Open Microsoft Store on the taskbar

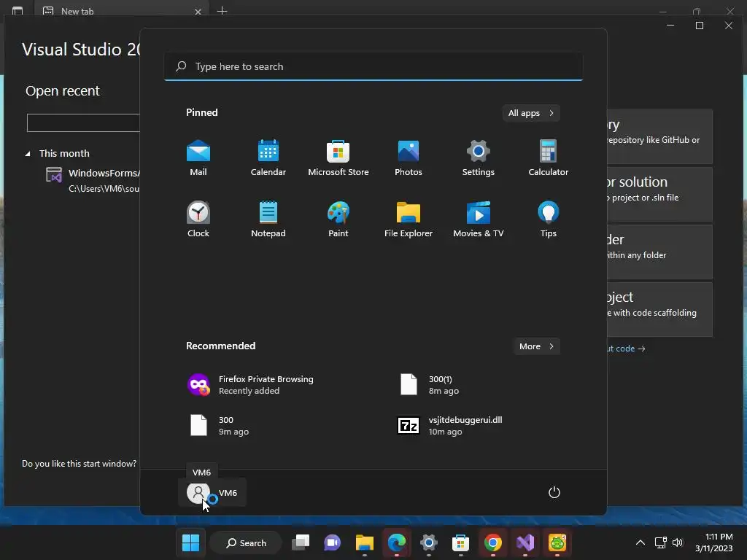[x=461, y=542]
